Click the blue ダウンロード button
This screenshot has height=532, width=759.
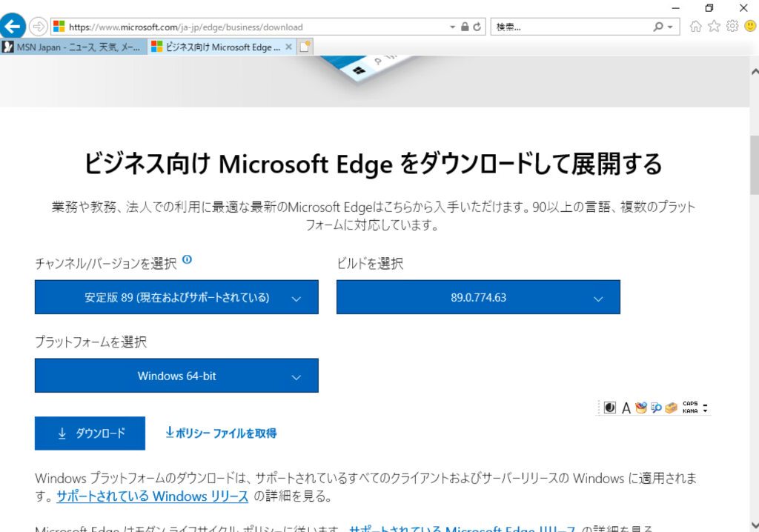click(x=90, y=433)
